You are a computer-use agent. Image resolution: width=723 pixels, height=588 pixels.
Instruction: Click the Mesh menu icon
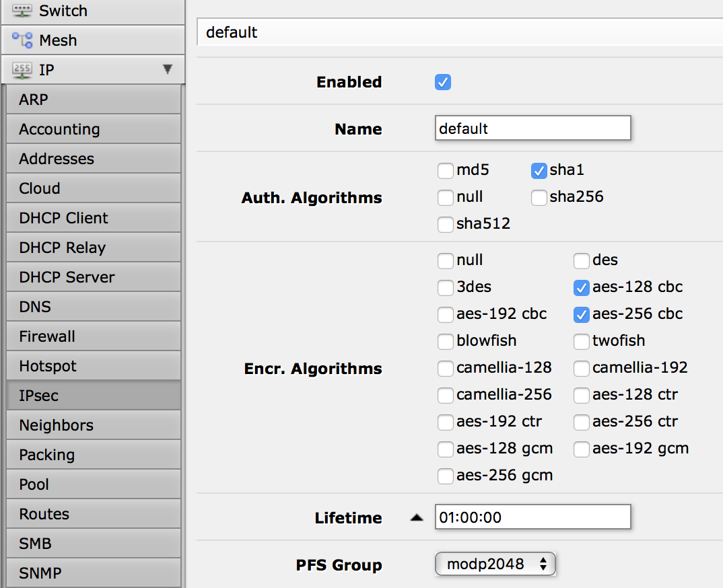point(22,40)
